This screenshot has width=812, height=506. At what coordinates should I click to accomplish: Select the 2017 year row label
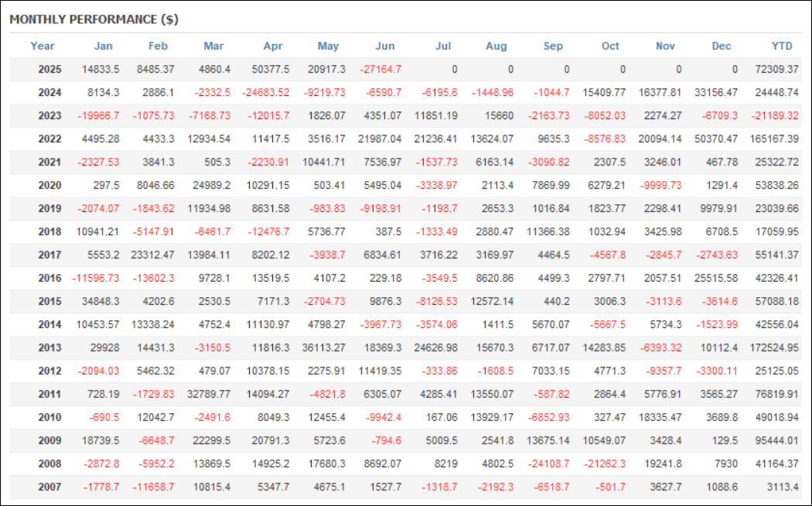coord(49,255)
